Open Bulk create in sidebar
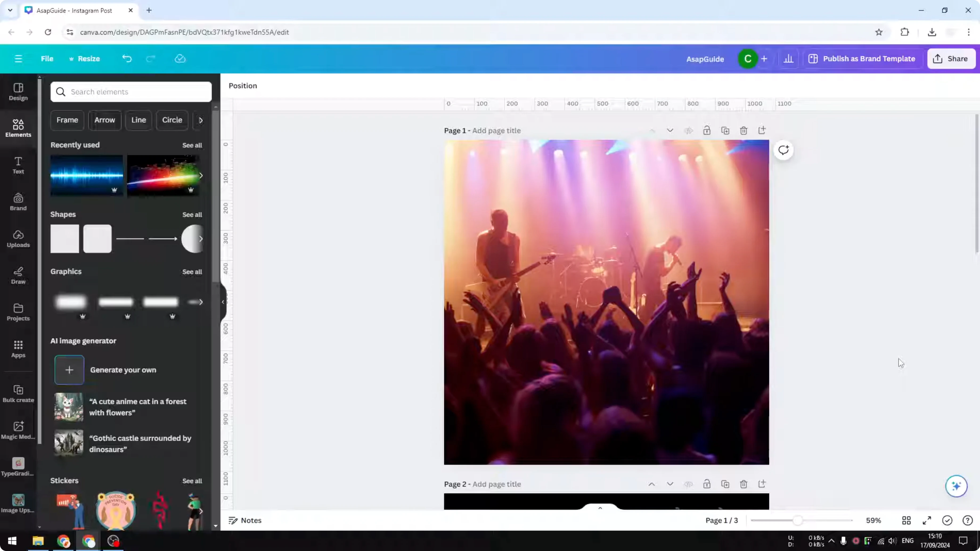This screenshot has height=551, width=980. 18,394
